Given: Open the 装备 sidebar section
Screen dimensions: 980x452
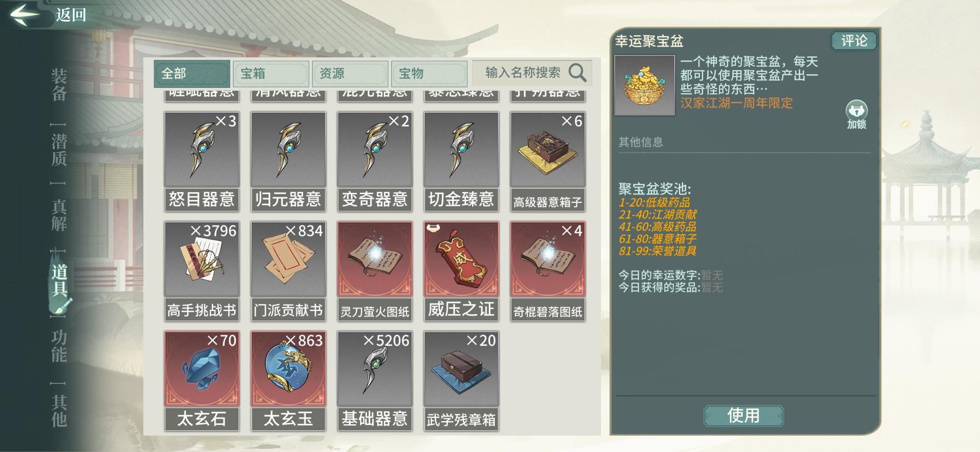Looking at the screenshot, I should (59, 85).
